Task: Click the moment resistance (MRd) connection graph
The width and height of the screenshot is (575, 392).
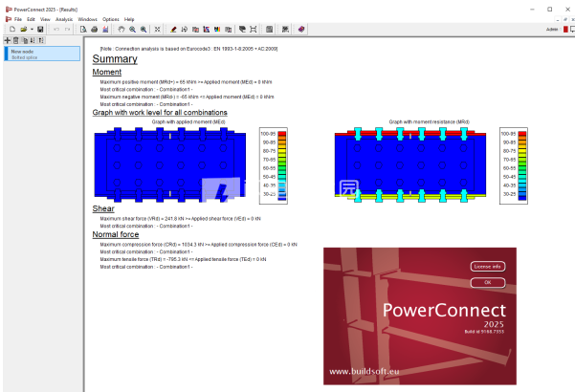Action: click(410, 164)
